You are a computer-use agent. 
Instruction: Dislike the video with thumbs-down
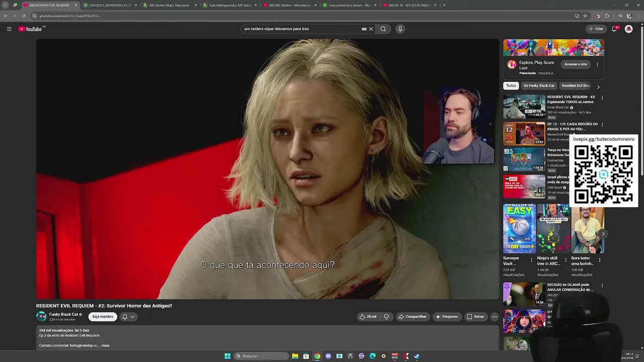(386, 317)
